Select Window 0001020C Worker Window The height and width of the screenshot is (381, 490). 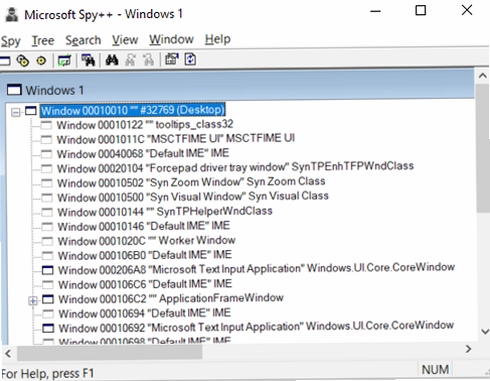coord(147,240)
